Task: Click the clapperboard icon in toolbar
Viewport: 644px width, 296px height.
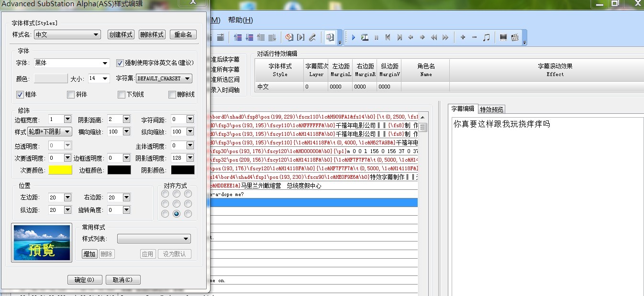Action: pyautogui.click(x=515, y=37)
